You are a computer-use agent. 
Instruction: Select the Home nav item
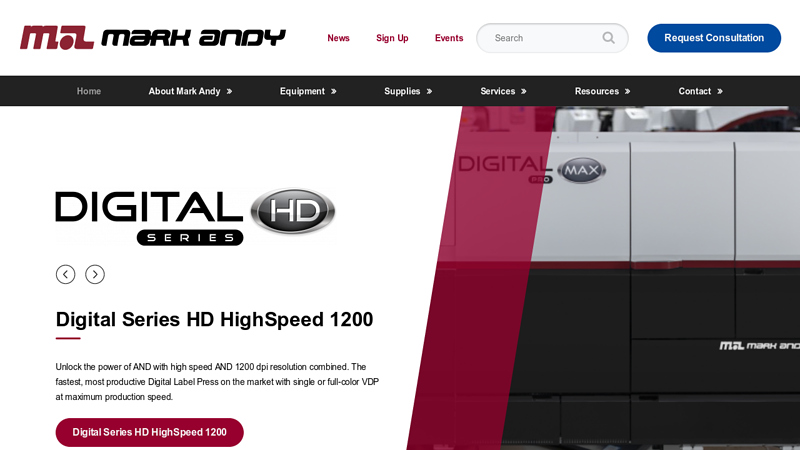(89, 91)
